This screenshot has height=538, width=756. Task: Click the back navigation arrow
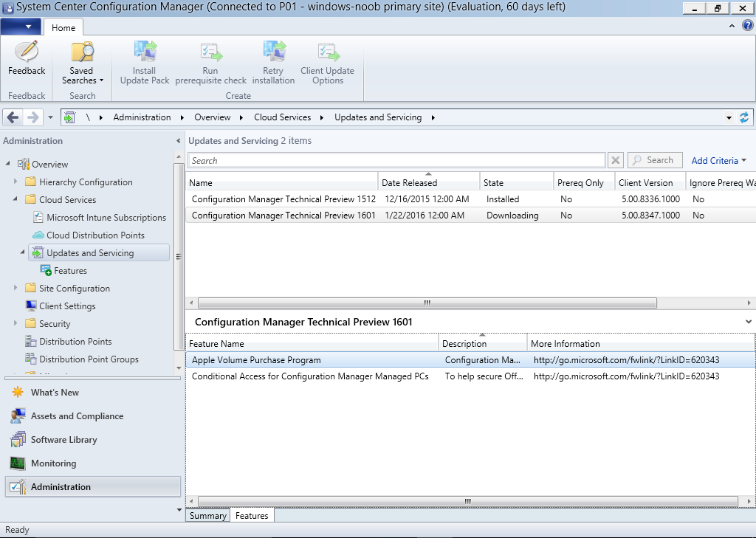(x=13, y=117)
